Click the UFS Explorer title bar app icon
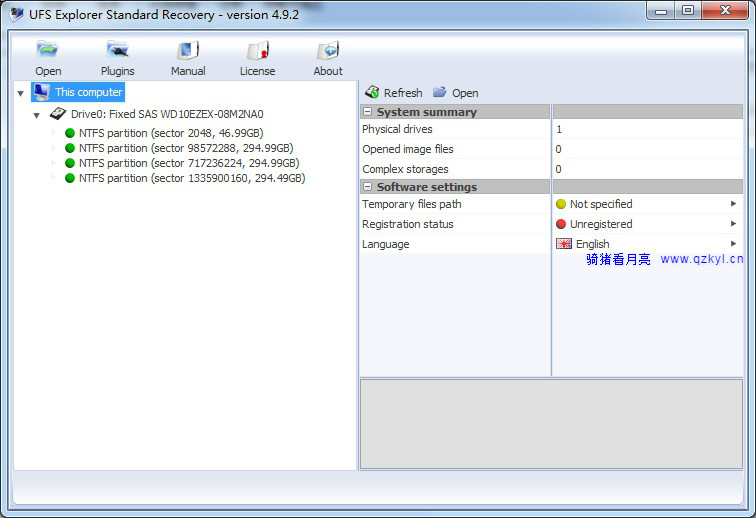The width and height of the screenshot is (756, 518). click(x=17, y=14)
